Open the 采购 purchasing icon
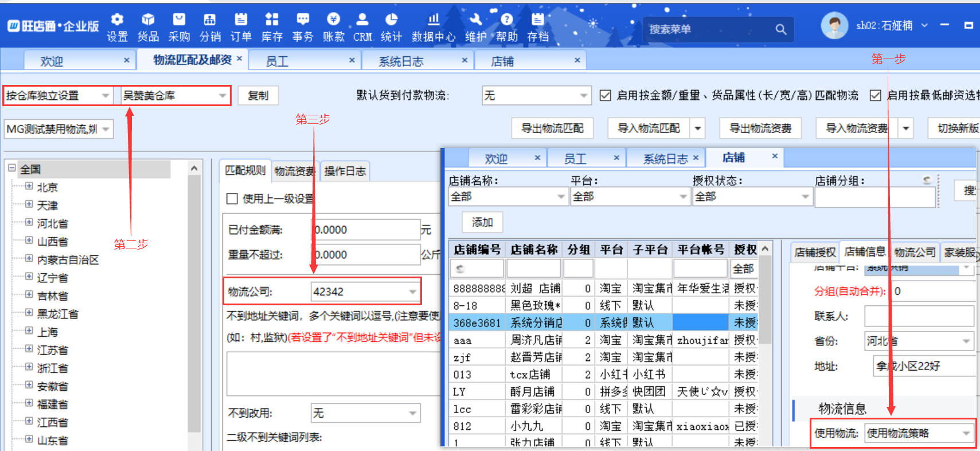 [x=179, y=20]
